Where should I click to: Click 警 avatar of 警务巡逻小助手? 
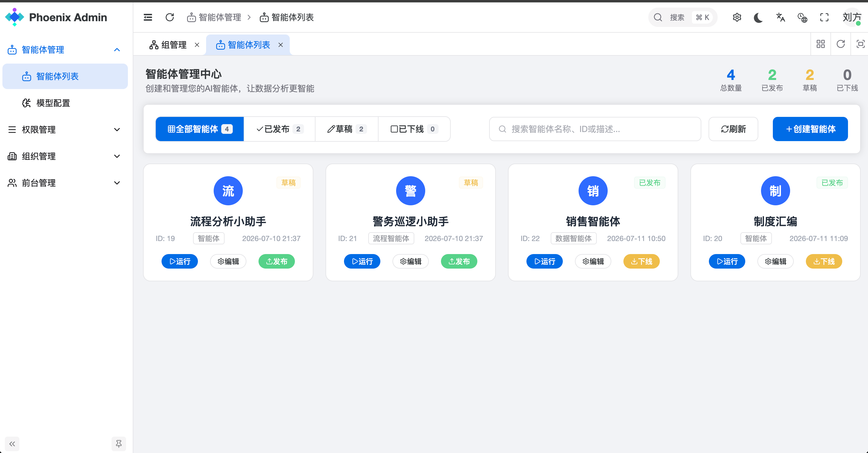(x=410, y=191)
